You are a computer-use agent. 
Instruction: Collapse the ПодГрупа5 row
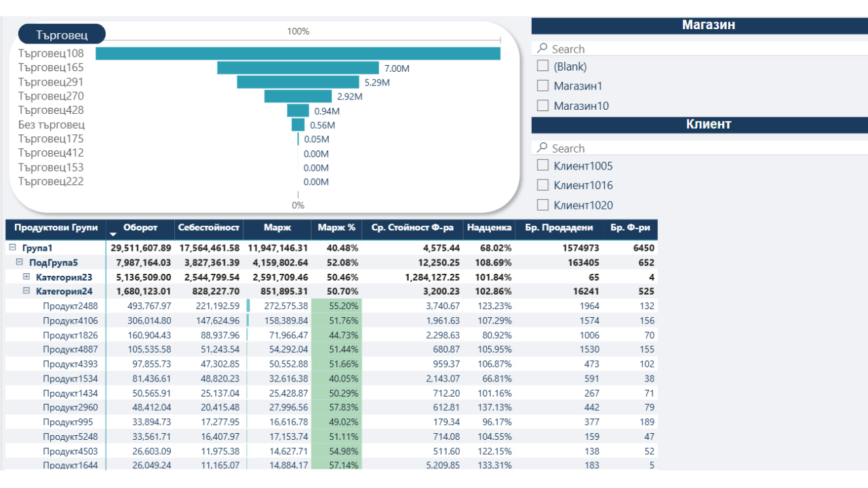[x=20, y=262]
